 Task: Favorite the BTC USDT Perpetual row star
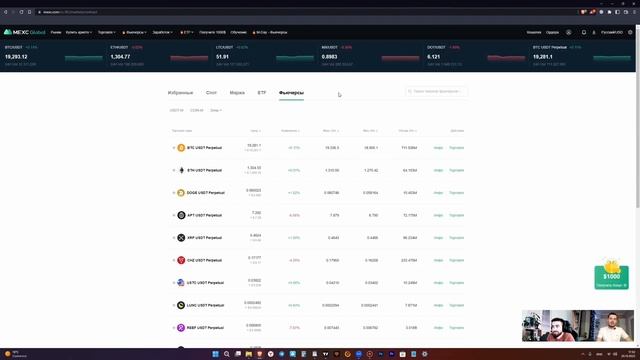coord(173,148)
